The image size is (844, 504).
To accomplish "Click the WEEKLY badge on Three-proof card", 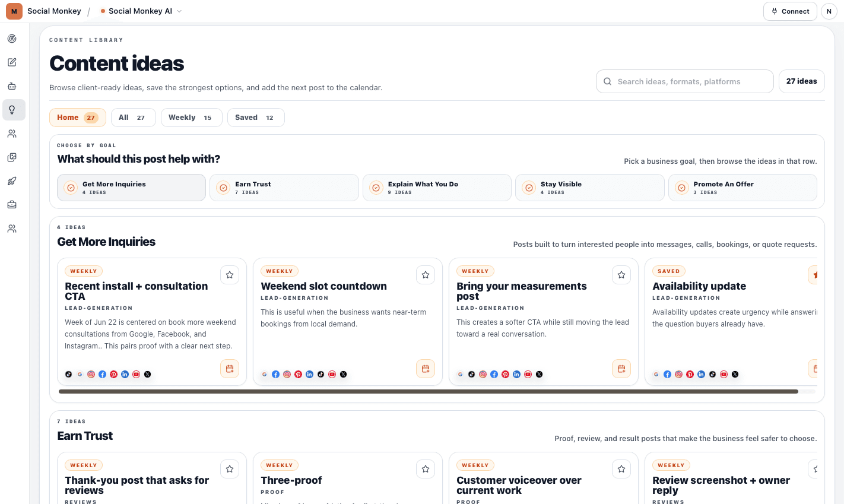I will 280,465.
